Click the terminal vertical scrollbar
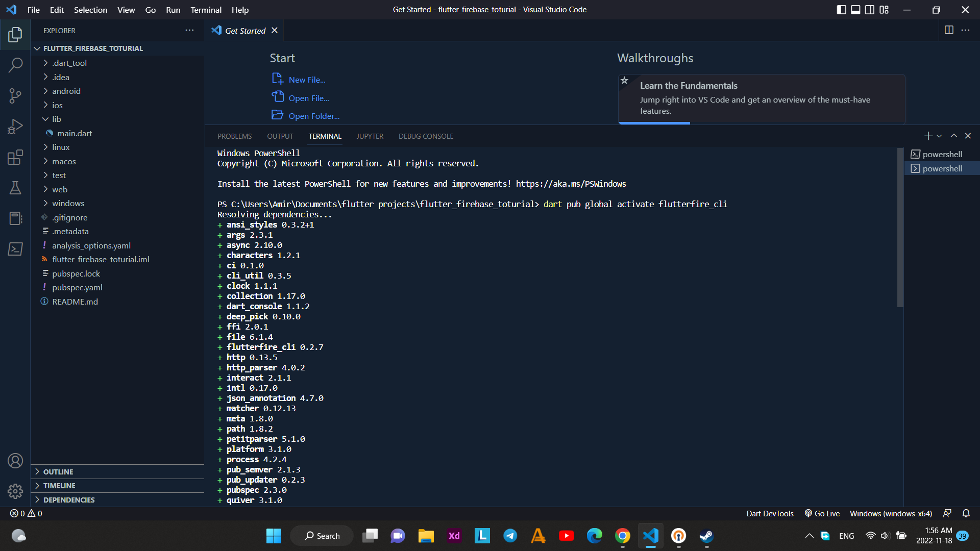980x551 pixels. [900, 228]
